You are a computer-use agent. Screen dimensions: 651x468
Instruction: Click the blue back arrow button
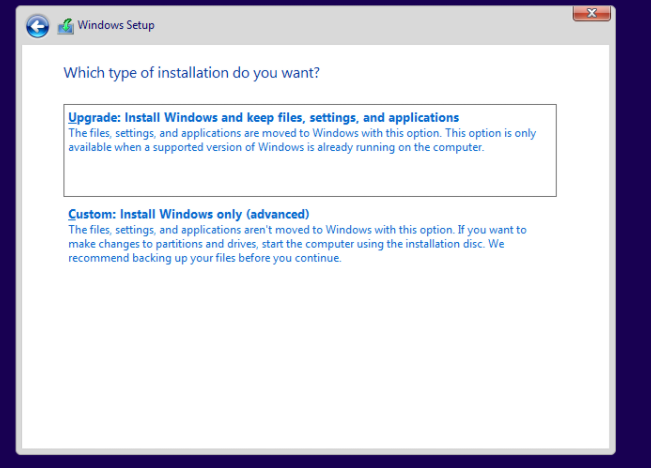click(37, 26)
